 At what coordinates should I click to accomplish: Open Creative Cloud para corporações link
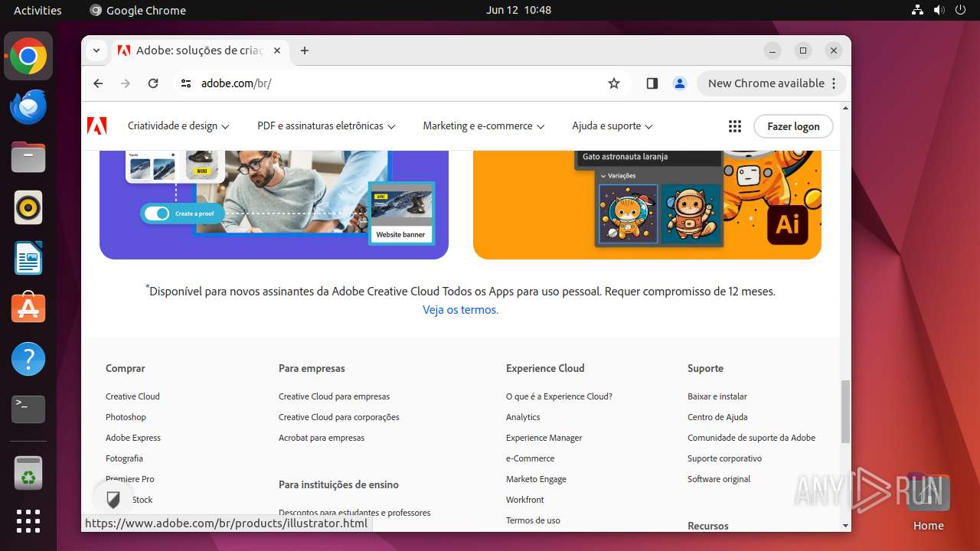339,417
